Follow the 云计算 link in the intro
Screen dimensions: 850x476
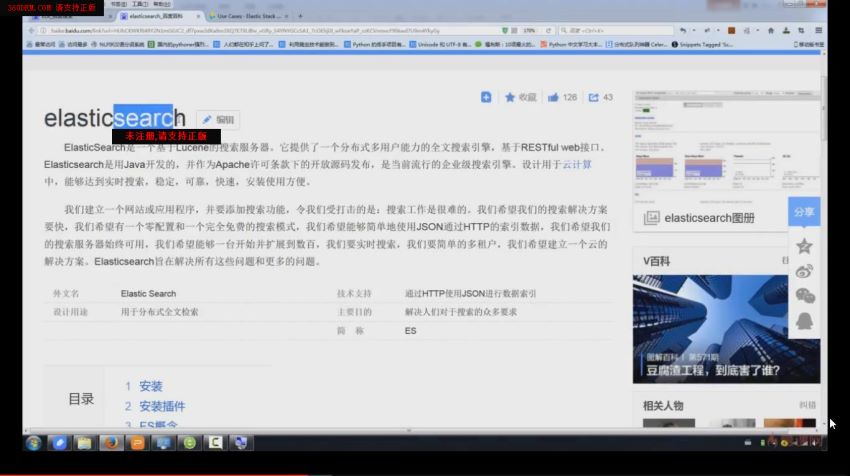coord(577,164)
